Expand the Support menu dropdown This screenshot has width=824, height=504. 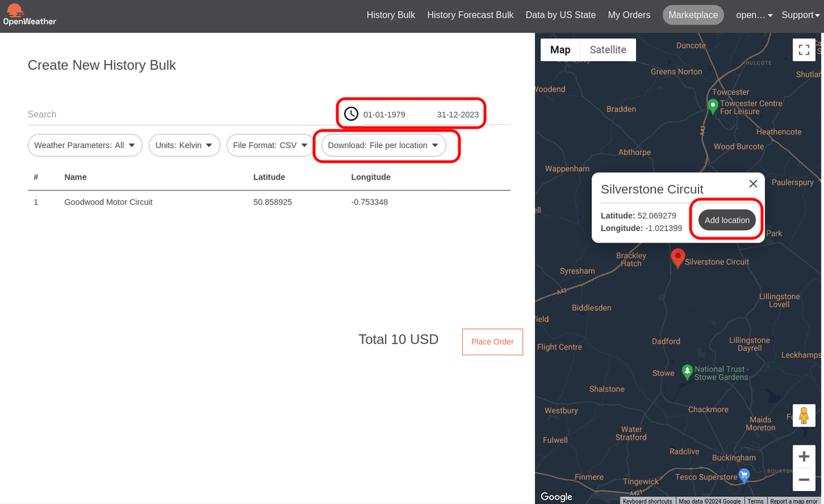[801, 15]
